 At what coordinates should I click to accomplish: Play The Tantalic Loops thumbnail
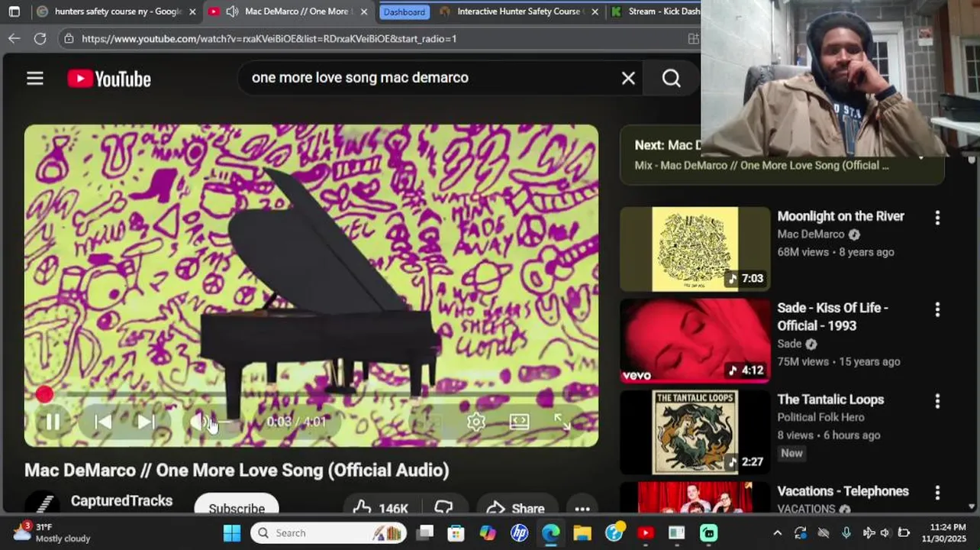695,432
